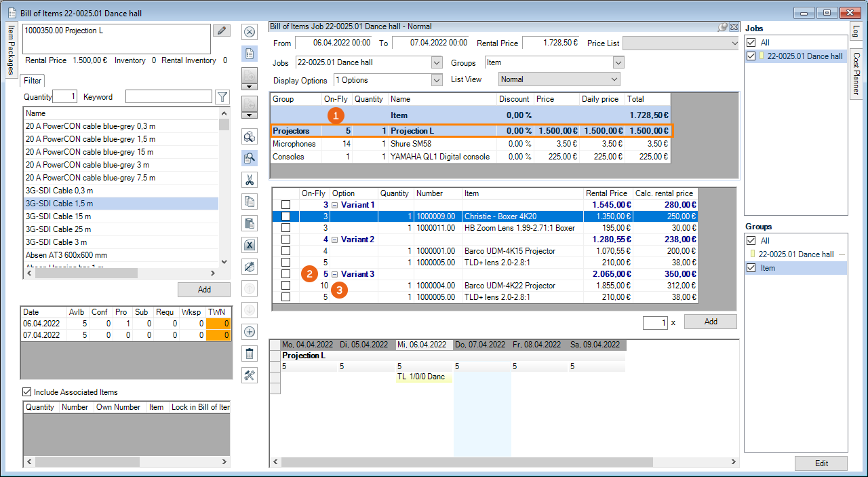The width and height of the screenshot is (868, 477).
Task: Click the clipboard paste icon in toolbar
Action: pos(250,223)
